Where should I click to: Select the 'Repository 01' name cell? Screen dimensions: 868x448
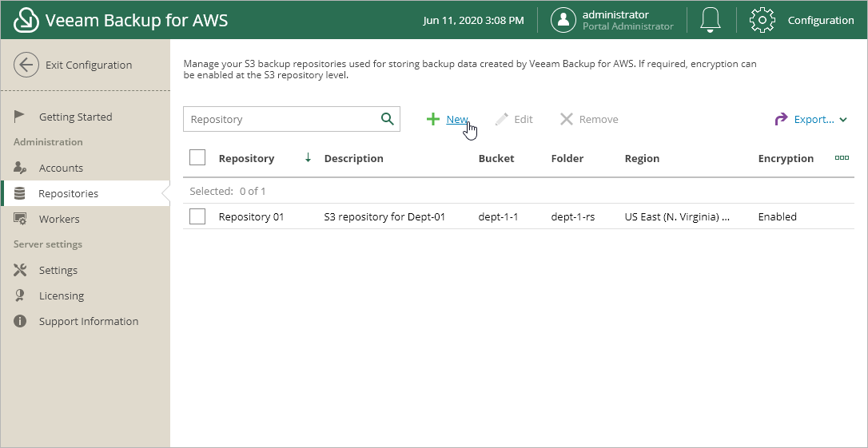[x=251, y=216]
